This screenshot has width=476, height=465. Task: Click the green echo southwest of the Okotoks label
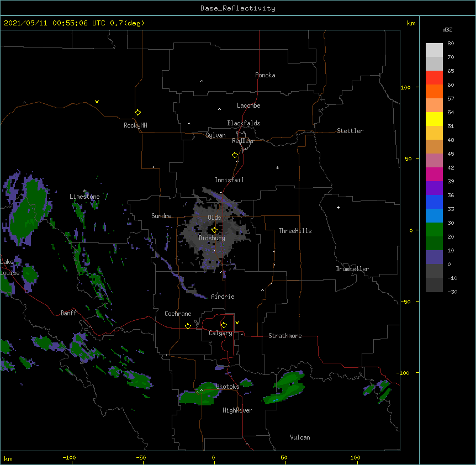pos(200,394)
